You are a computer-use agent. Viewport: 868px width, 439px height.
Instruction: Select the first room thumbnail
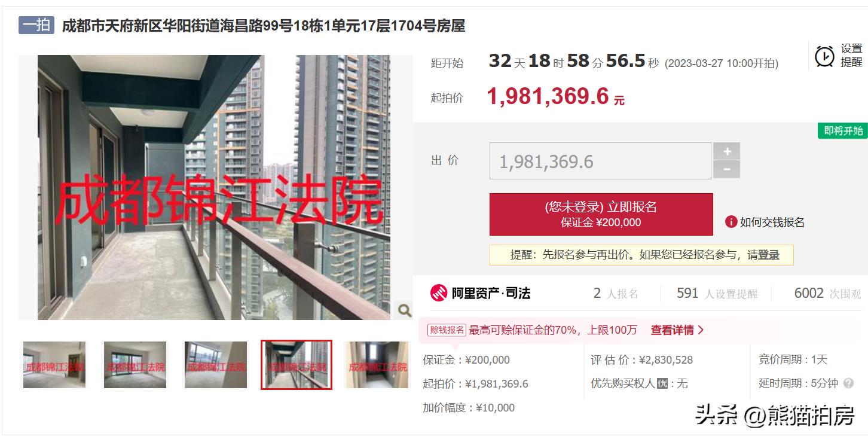54,365
